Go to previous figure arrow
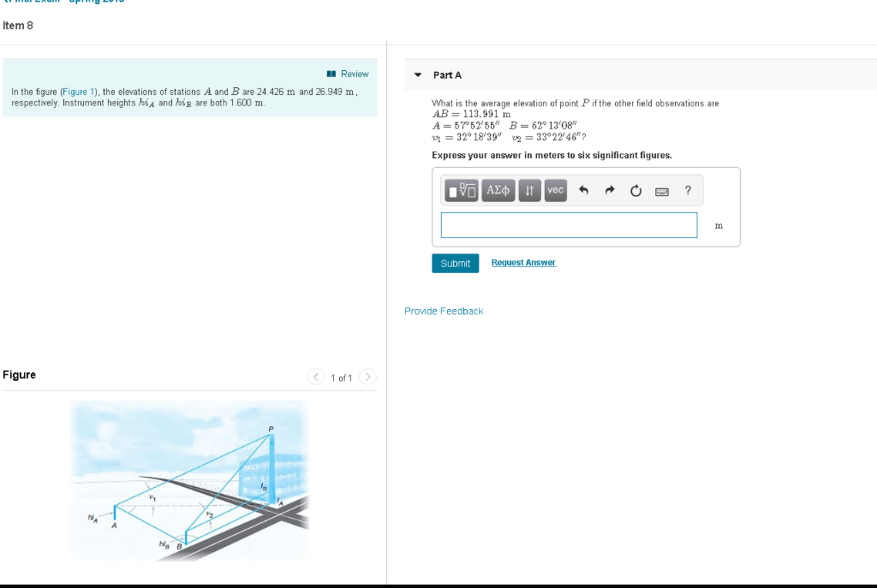Viewport: 877px width, 588px height. pos(315,377)
